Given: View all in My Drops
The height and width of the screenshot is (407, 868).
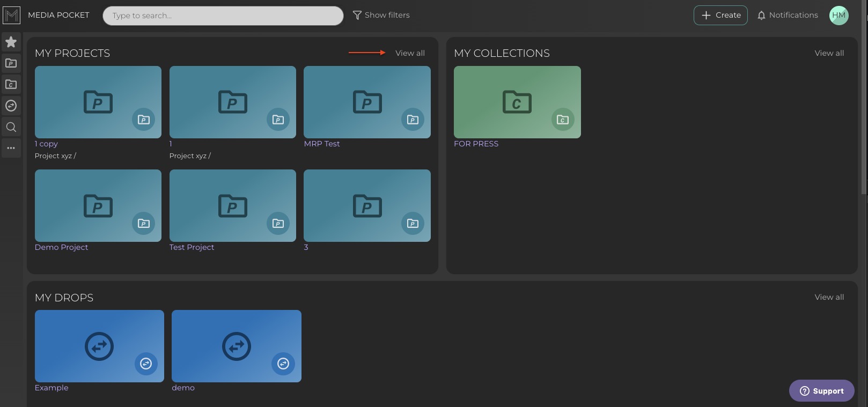Looking at the screenshot, I should [x=829, y=297].
